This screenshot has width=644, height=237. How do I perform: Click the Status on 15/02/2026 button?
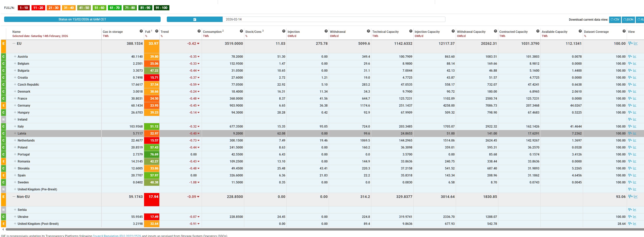82,19
